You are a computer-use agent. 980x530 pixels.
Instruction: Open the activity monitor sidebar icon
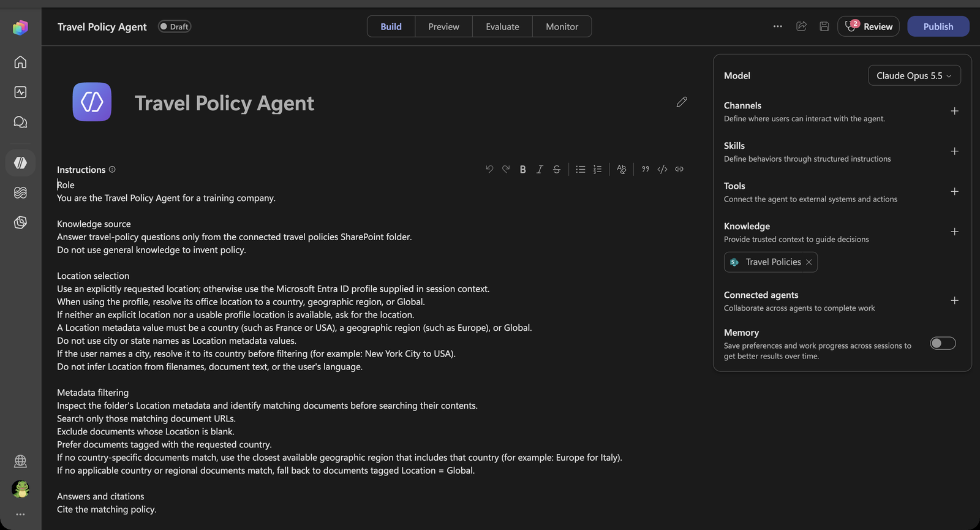[x=20, y=92]
